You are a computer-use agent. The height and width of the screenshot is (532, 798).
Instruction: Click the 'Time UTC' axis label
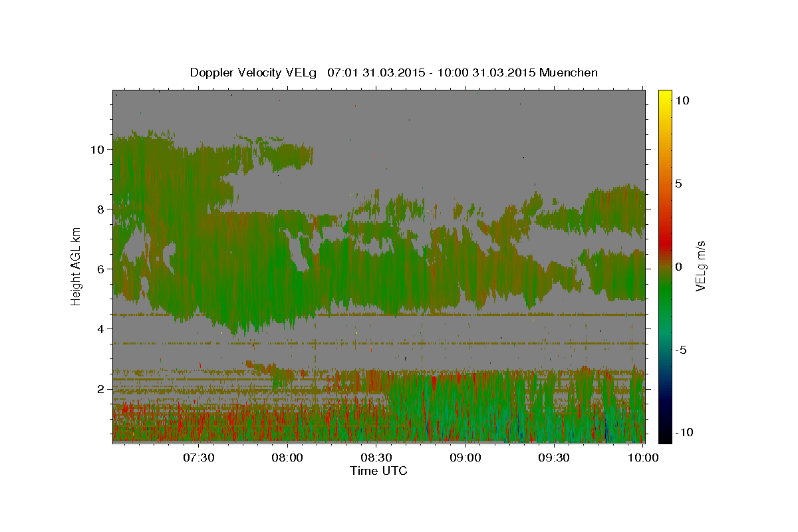click(379, 471)
